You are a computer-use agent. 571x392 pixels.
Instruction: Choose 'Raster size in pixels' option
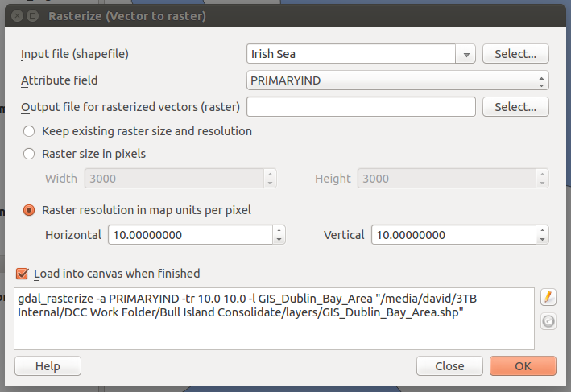click(x=30, y=154)
